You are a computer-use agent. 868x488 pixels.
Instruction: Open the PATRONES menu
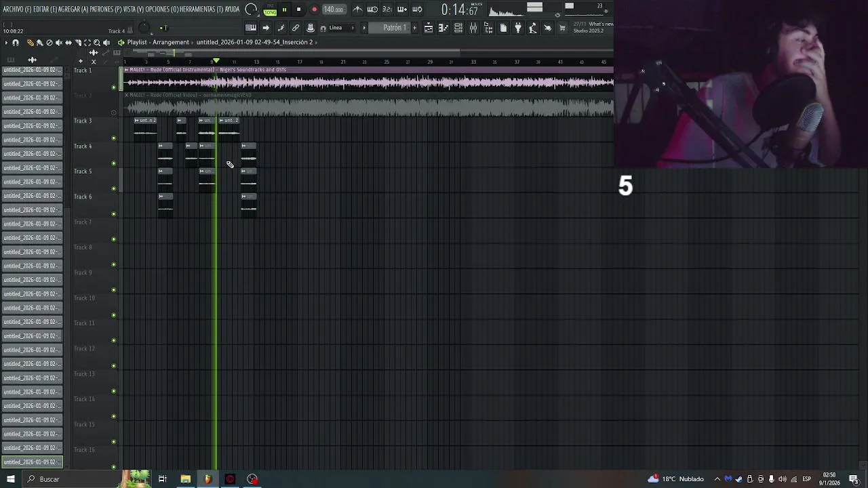106,9
